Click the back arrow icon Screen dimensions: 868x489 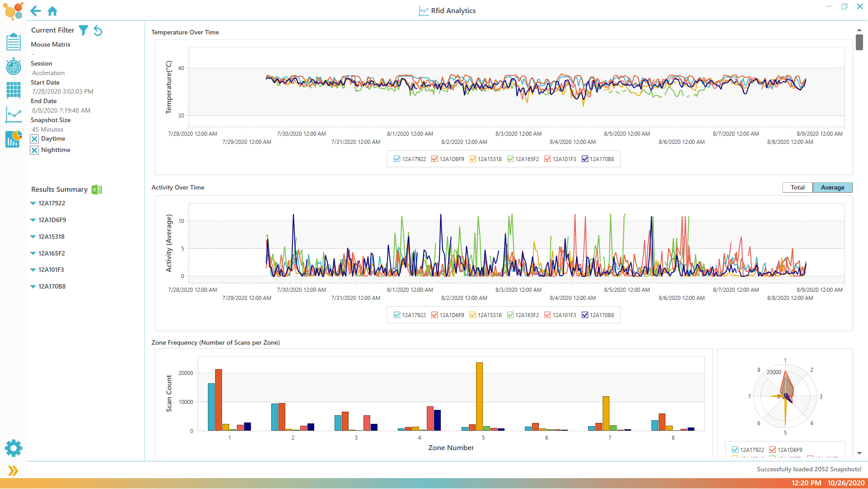point(36,11)
